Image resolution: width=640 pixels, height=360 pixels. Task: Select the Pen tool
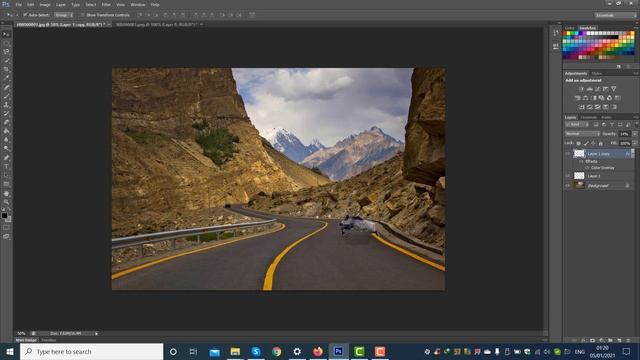6,158
